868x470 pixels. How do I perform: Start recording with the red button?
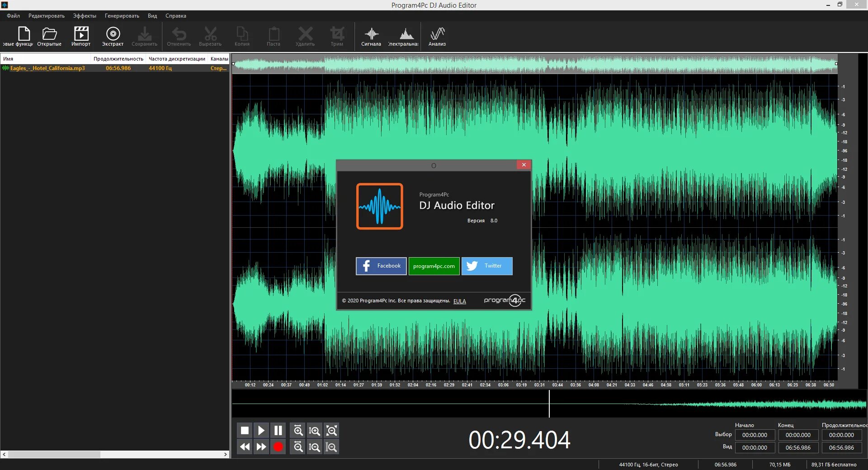(x=278, y=447)
